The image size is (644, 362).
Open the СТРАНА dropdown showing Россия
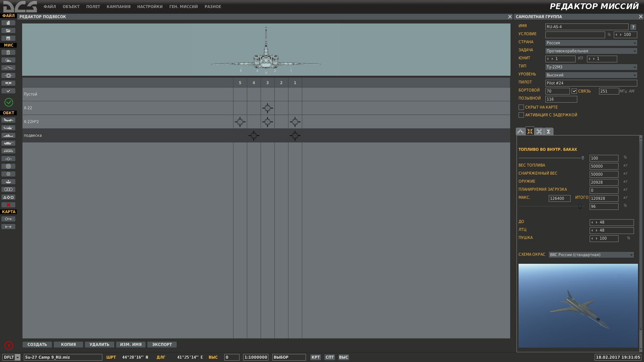tap(591, 43)
